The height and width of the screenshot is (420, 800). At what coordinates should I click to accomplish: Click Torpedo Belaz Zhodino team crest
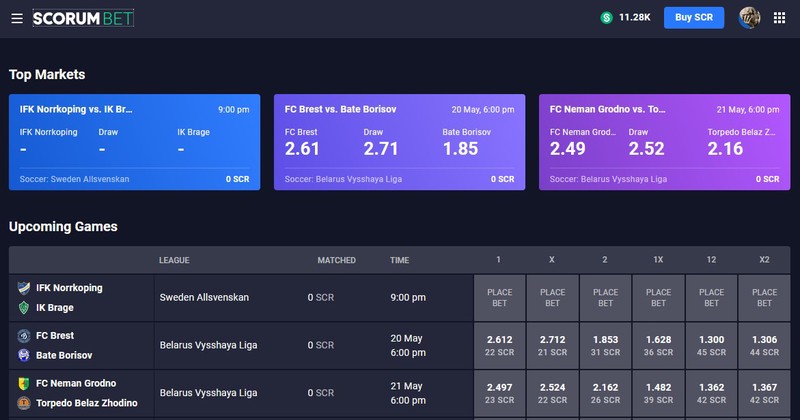pos(23,403)
